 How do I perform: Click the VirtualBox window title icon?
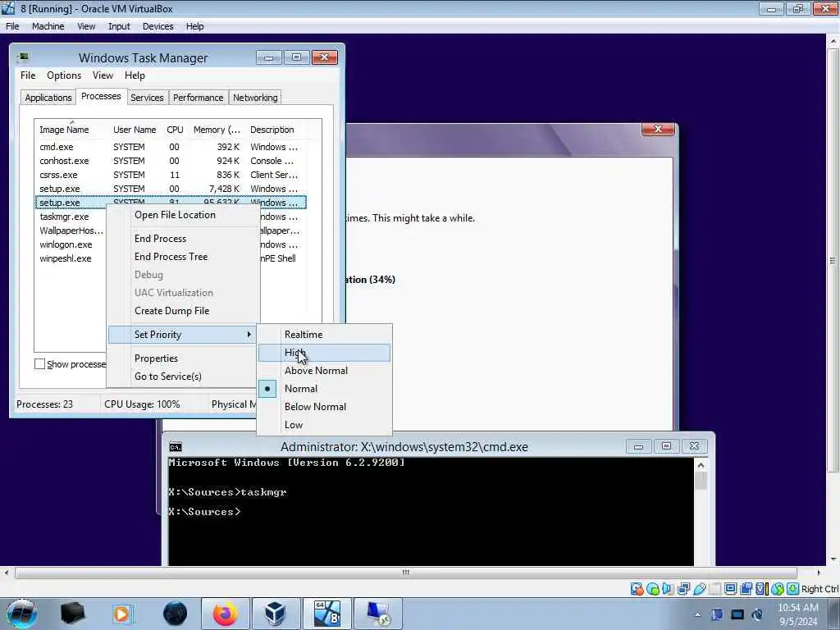[8, 8]
